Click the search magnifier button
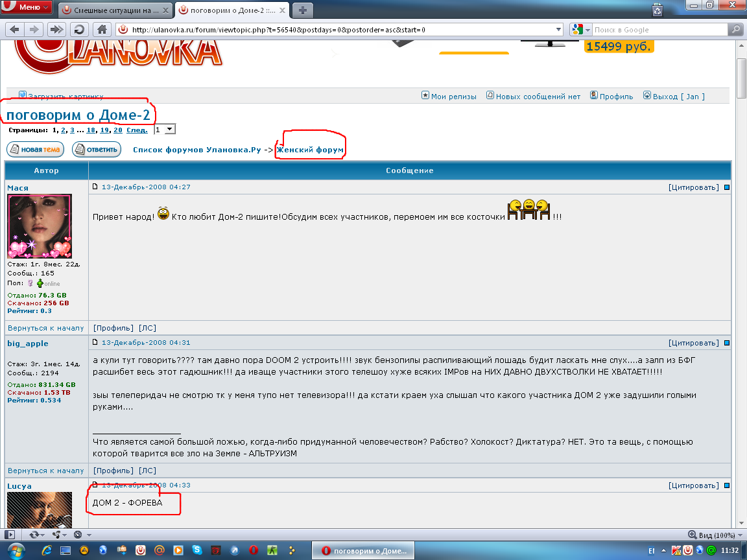This screenshot has width=747, height=560. tap(735, 30)
